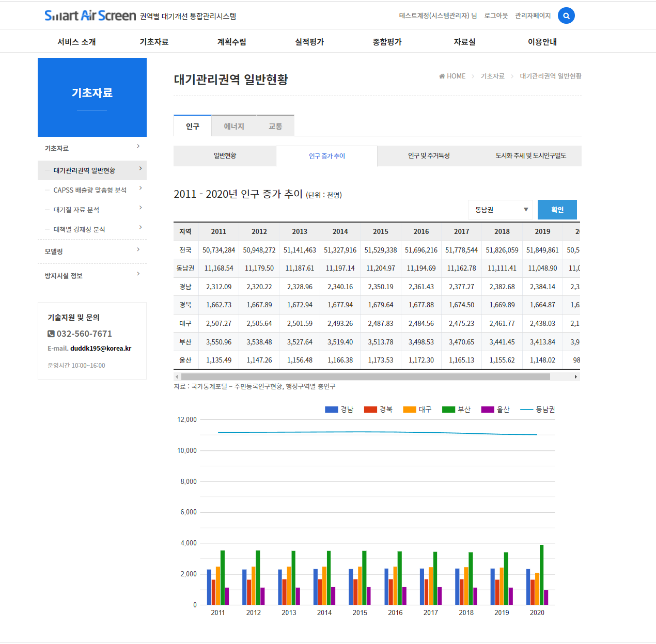
Task: Open 기초자료 top navigation menu
Action: point(154,42)
